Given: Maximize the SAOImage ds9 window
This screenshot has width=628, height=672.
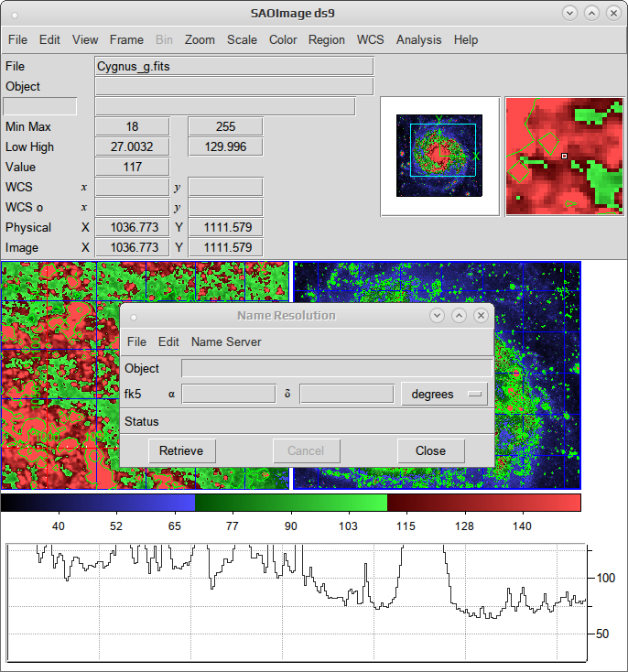Looking at the screenshot, I should 592,14.
